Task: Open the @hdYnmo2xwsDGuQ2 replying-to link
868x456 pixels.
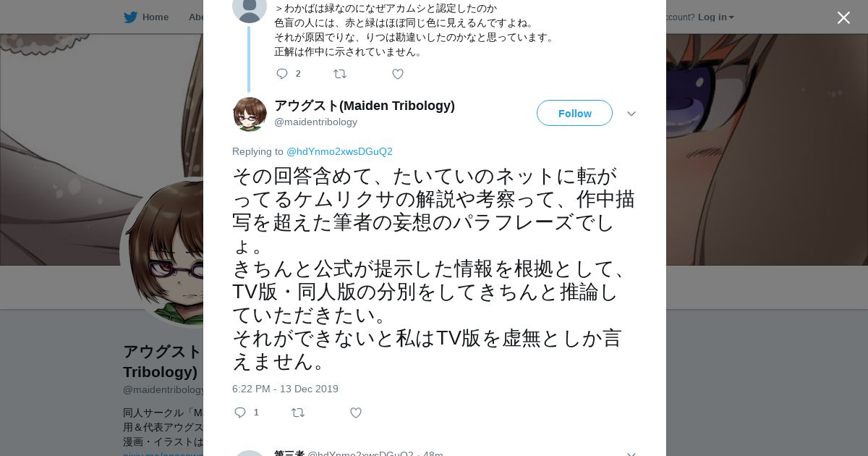Action: (339, 151)
